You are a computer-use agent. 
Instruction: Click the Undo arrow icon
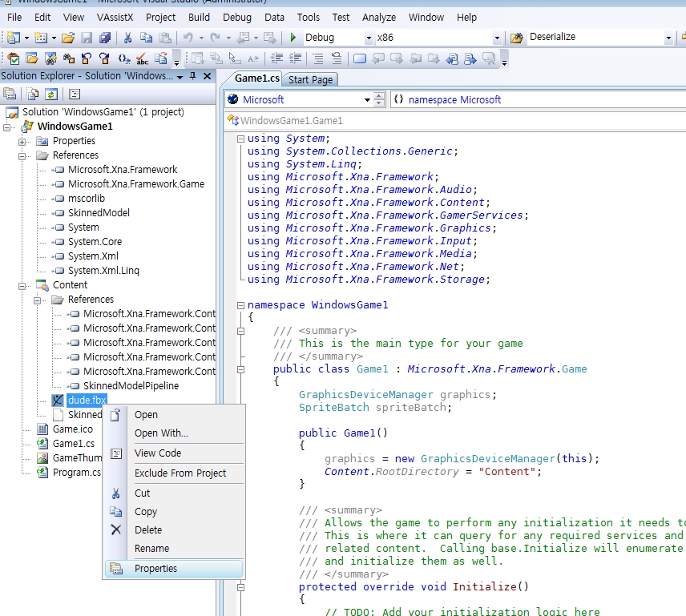pyautogui.click(x=188, y=38)
